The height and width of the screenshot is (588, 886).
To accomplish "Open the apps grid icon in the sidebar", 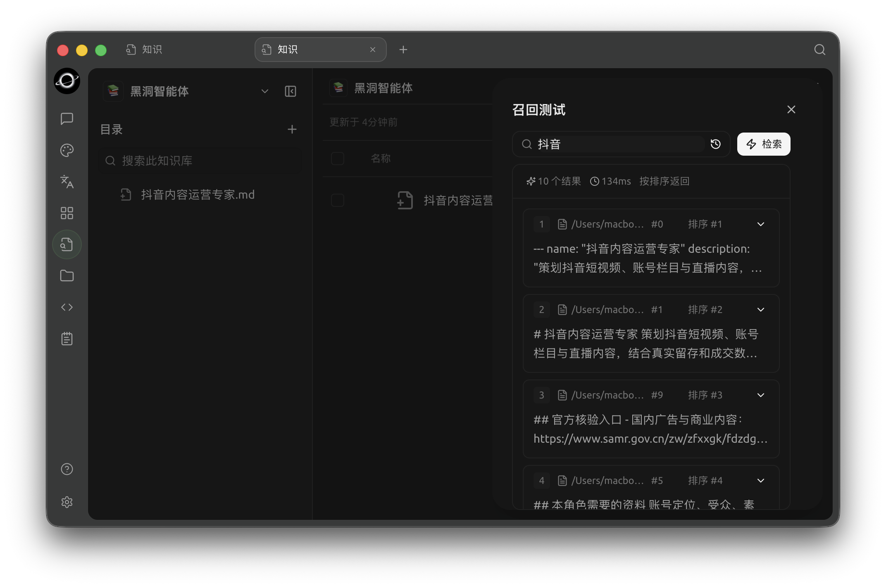I will click(67, 213).
